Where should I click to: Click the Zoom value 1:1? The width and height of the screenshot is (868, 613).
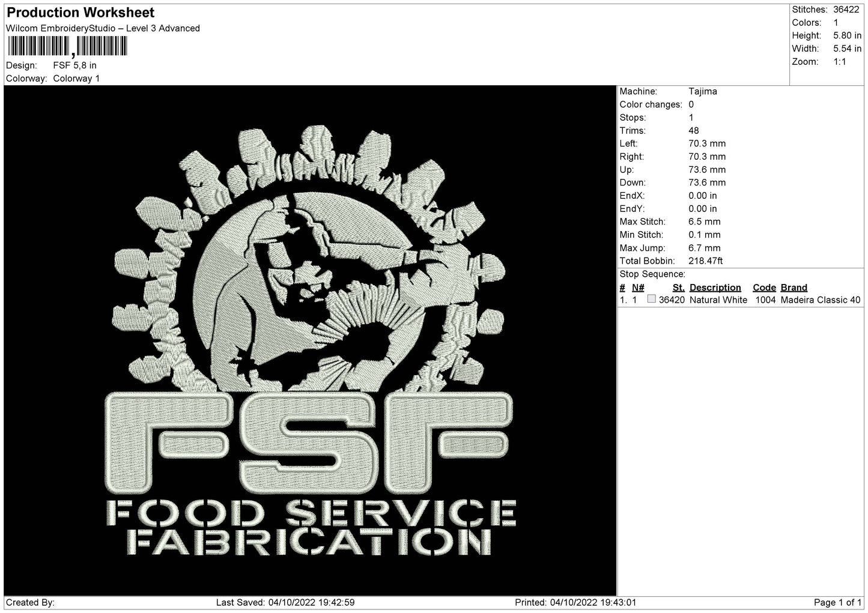click(x=840, y=62)
